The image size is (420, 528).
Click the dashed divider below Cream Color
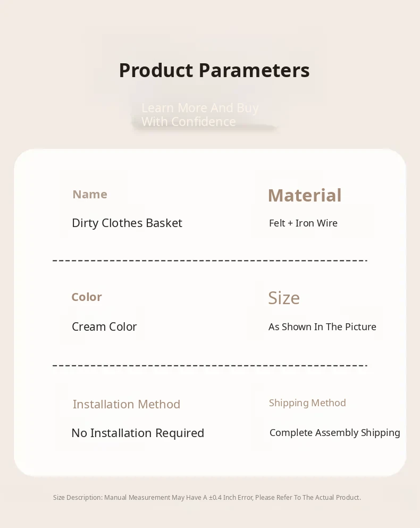(x=210, y=365)
